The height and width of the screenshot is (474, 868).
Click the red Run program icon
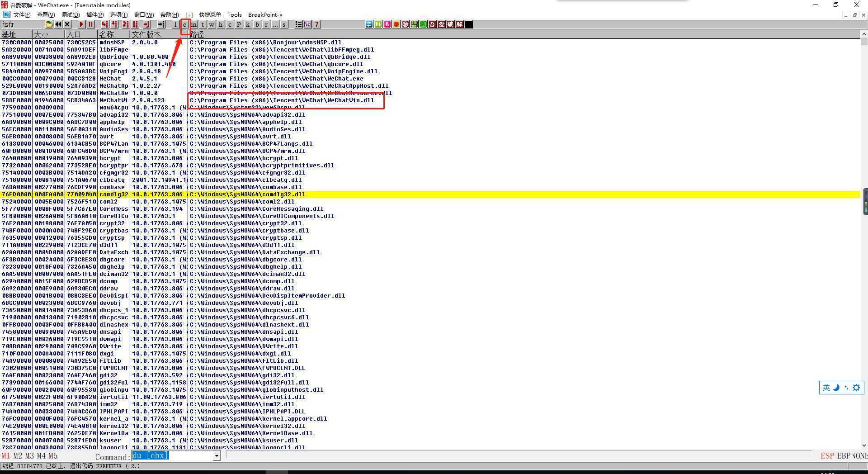click(81, 24)
